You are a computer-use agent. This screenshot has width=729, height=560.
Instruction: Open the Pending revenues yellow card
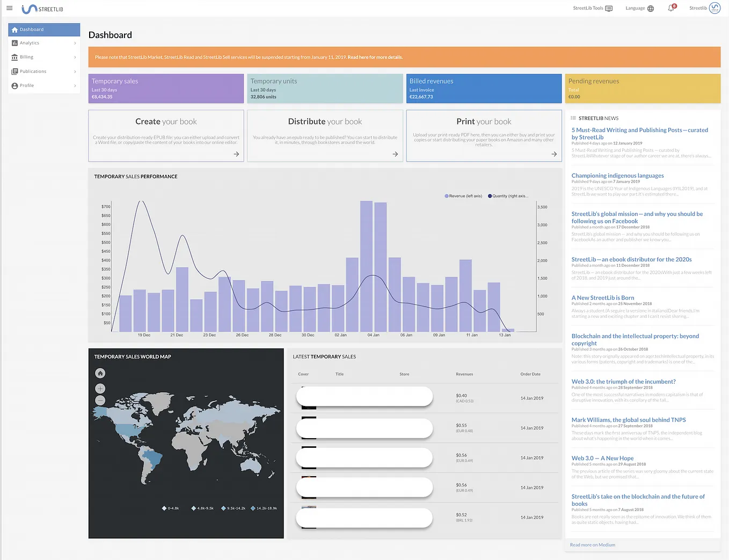(643, 89)
